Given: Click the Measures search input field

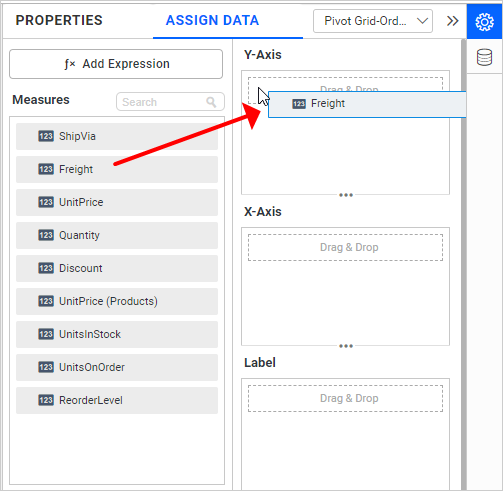Looking at the screenshot, I should [x=170, y=102].
